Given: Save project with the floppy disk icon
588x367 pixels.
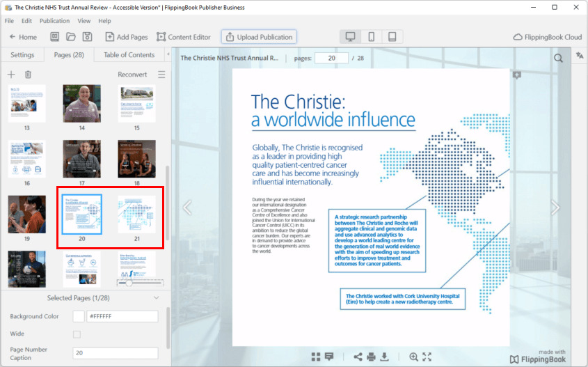Looking at the screenshot, I should click(88, 37).
